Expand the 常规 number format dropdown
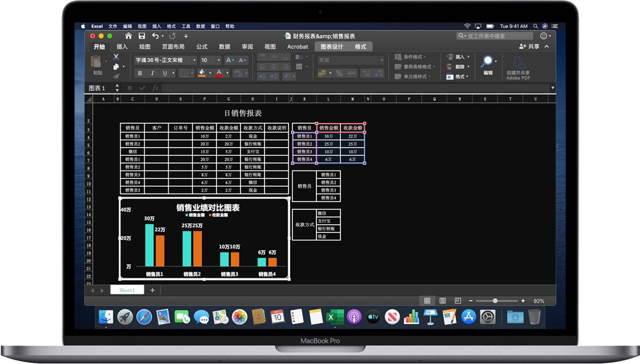This screenshot has width=640, height=364. point(382,59)
